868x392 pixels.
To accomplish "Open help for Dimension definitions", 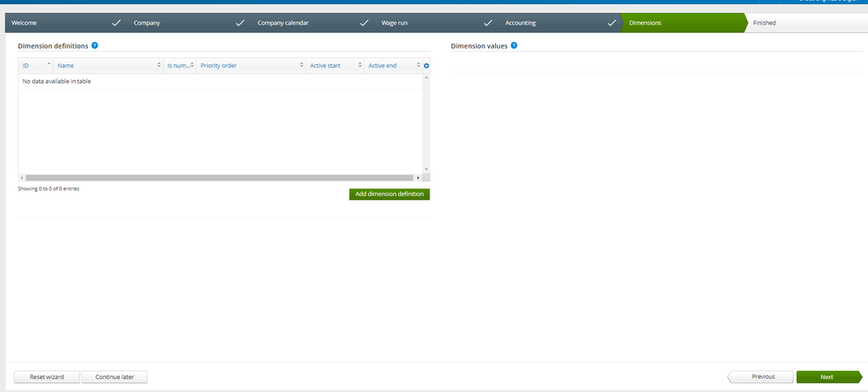I will [95, 45].
